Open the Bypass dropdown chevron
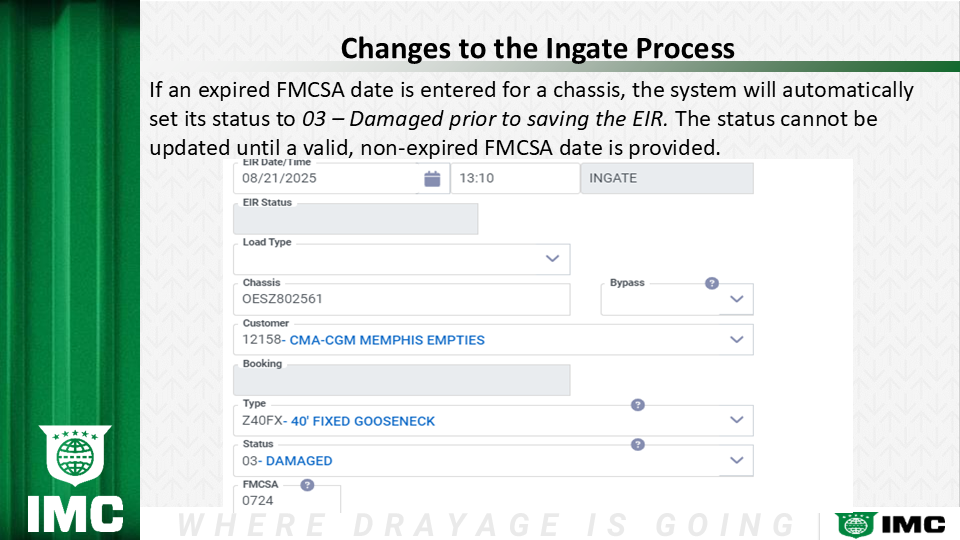Viewport: 960px width, 540px height. coord(737,299)
